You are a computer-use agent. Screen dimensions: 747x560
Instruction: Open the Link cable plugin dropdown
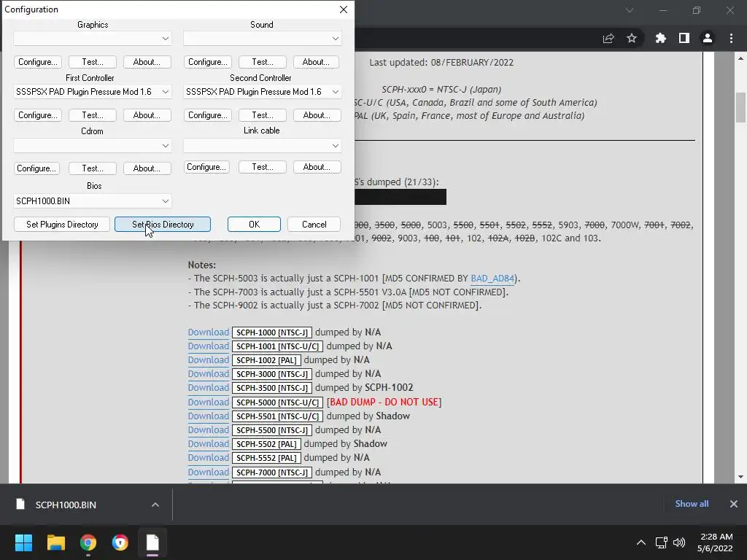(262, 145)
